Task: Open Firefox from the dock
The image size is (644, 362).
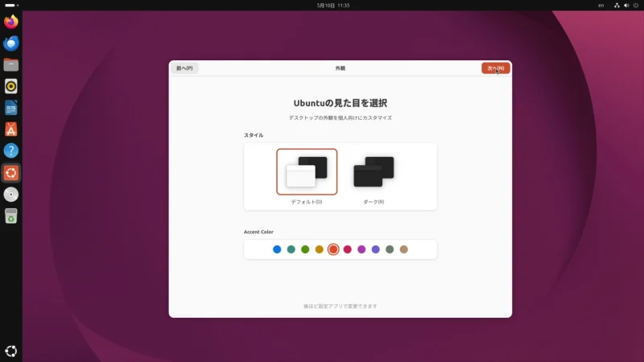Action: coord(11,22)
